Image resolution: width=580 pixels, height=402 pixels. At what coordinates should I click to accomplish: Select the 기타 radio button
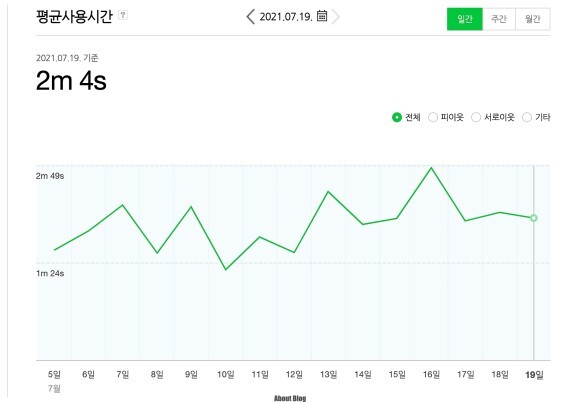coord(526,117)
